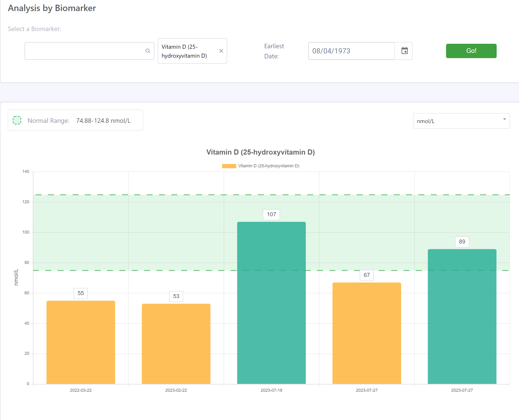Click the Vitamin D legend label
This screenshot has width=519, height=420.
point(269,166)
